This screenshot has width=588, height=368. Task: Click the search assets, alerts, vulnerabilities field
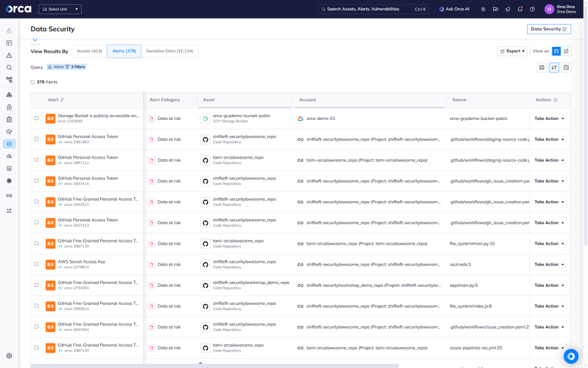pyautogui.click(x=373, y=9)
